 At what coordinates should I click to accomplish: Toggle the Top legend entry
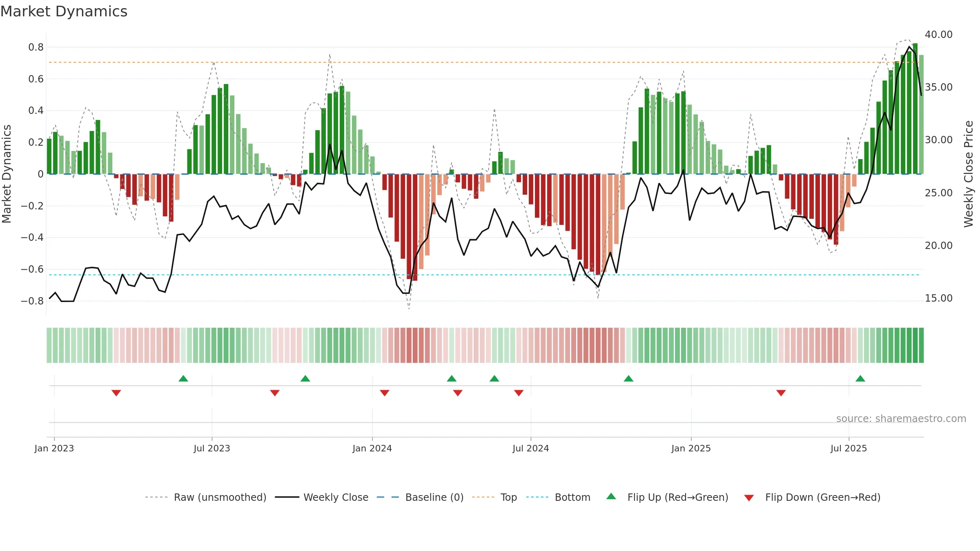click(494, 497)
